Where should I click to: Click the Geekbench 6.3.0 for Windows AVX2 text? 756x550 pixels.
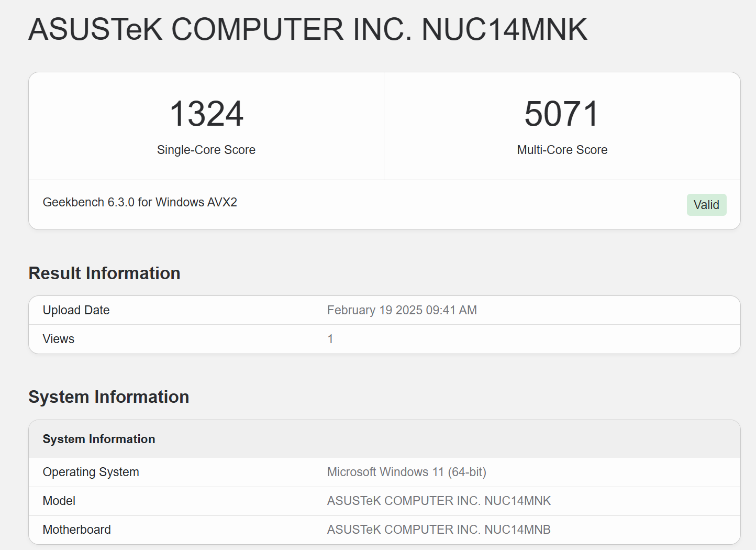[x=140, y=202]
